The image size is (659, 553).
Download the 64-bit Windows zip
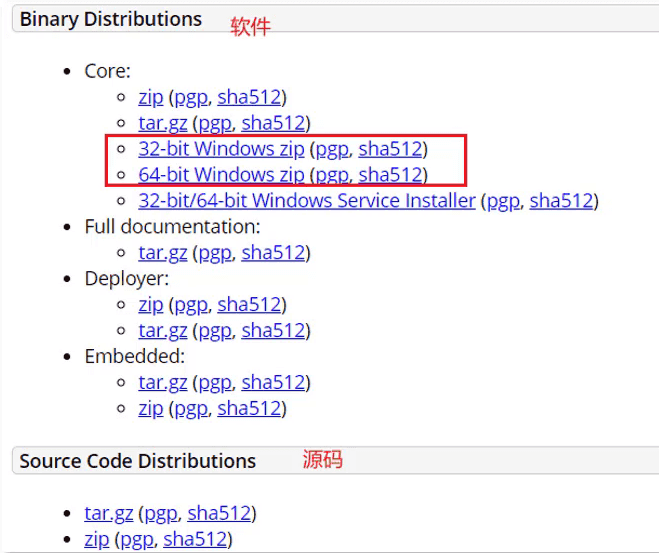point(221,175)
